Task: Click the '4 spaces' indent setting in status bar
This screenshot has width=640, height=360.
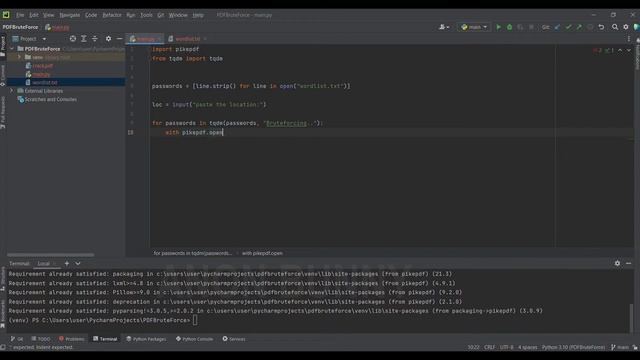Action: 527,347
